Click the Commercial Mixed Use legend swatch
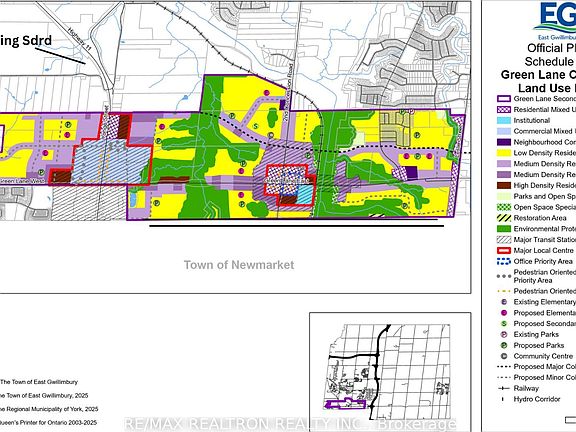The image size is (576, 432). tap(504, 131)
